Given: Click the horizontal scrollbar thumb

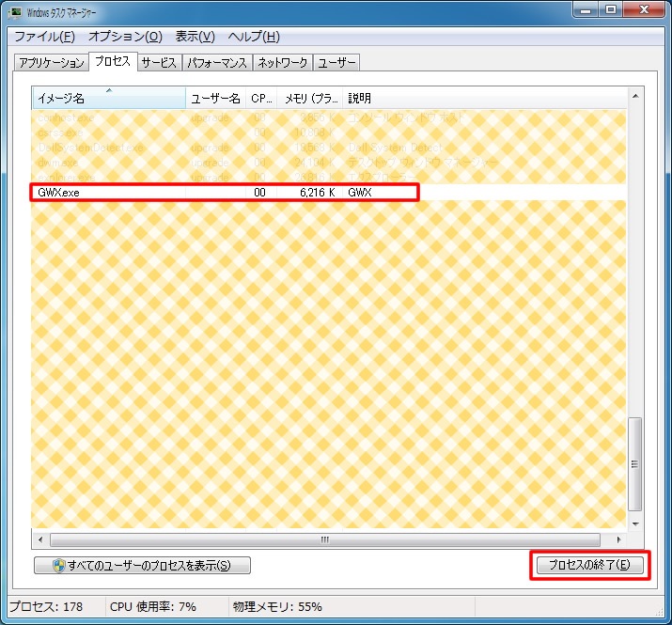Looking at the screenshot, I should (325, 539).
